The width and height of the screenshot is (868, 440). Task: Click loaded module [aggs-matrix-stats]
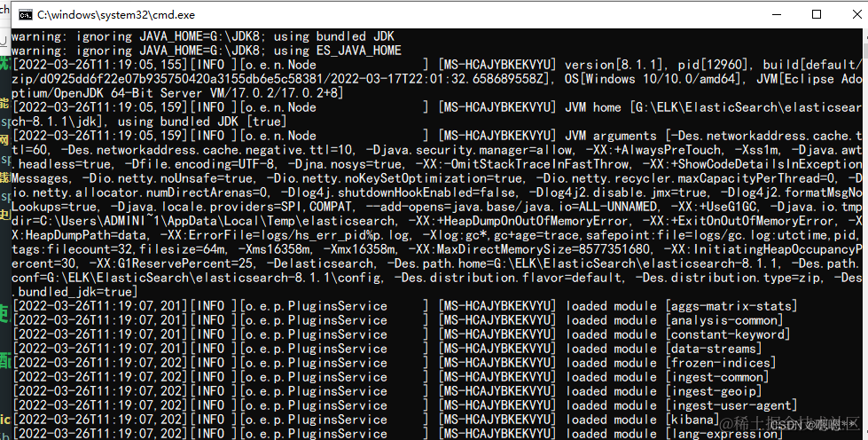(682, 306)
